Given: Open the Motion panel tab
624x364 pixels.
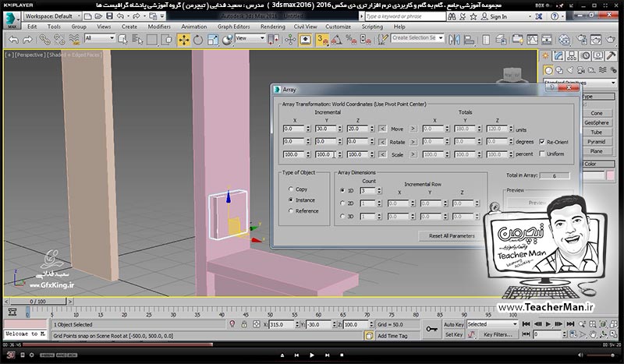Looking at the screenshot, I should (x=585, y=56).
